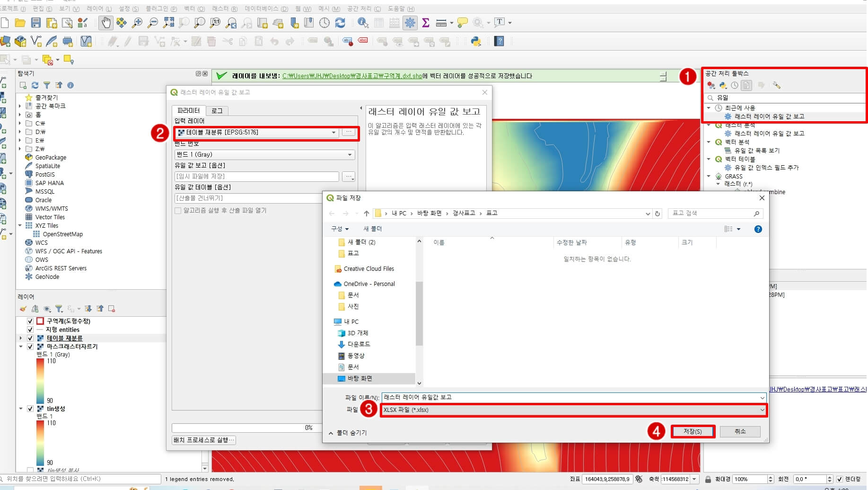Open the map scale dropdown in status bar
Viewport: 868px width, 490px height.
click(694, 479)
